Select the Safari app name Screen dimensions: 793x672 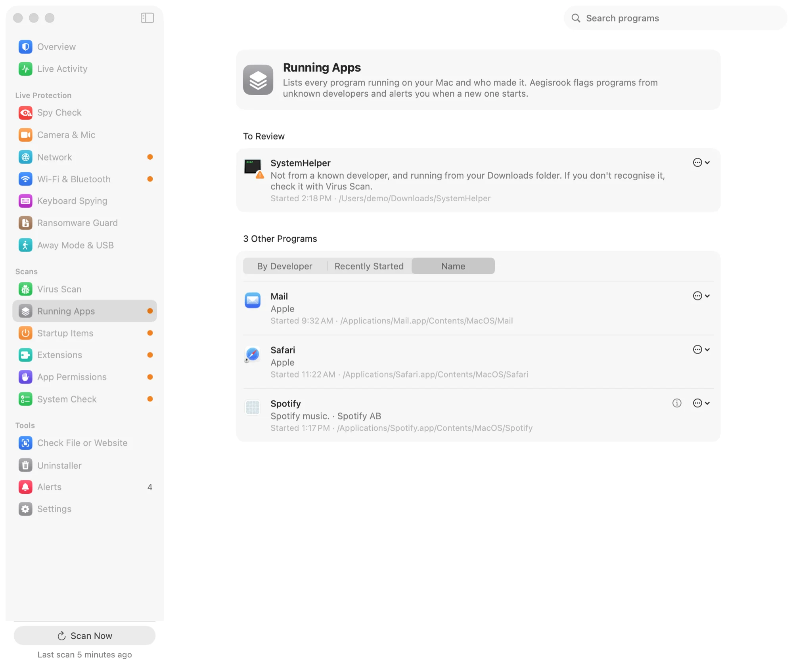(283, 350)
